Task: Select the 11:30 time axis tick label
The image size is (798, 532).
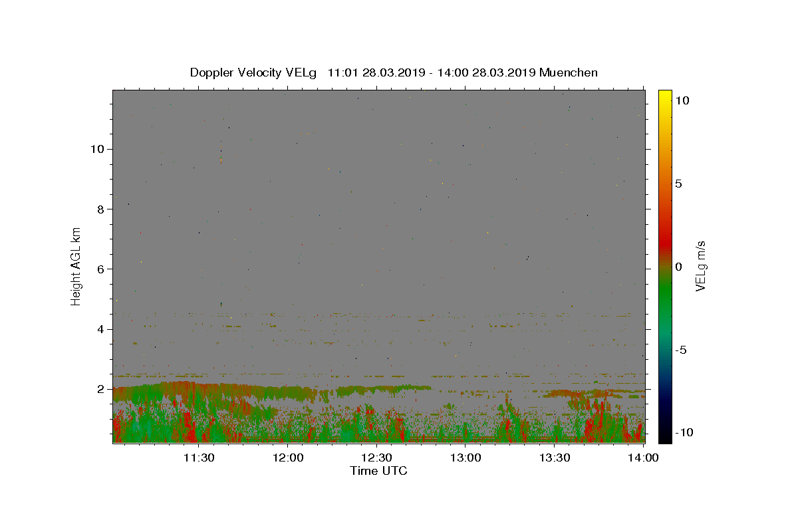Action: pyautogui.click(x=198, y=458)
